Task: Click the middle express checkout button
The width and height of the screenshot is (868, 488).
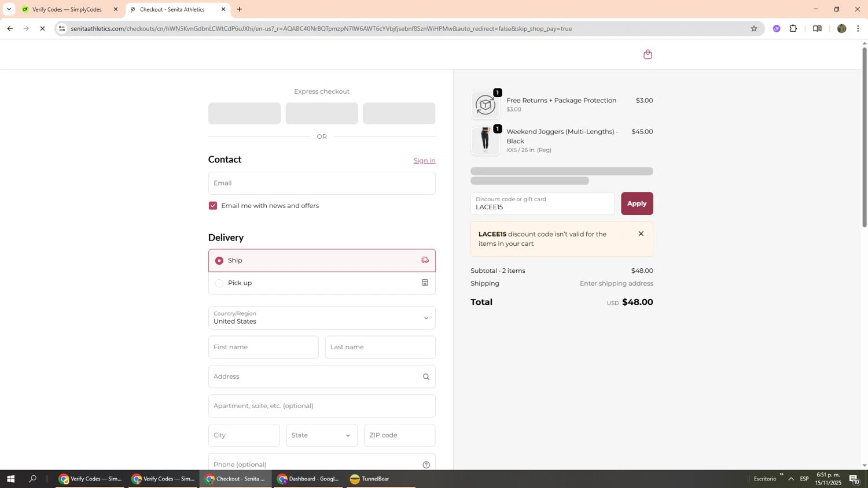Action: pyautogui.click(x=322, y=113)
